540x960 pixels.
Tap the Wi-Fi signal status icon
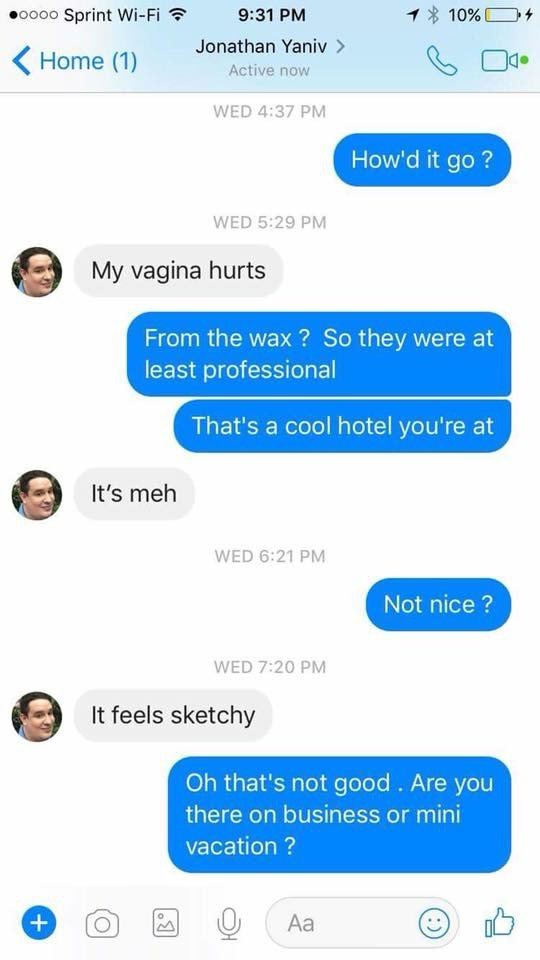click(178, 15)
